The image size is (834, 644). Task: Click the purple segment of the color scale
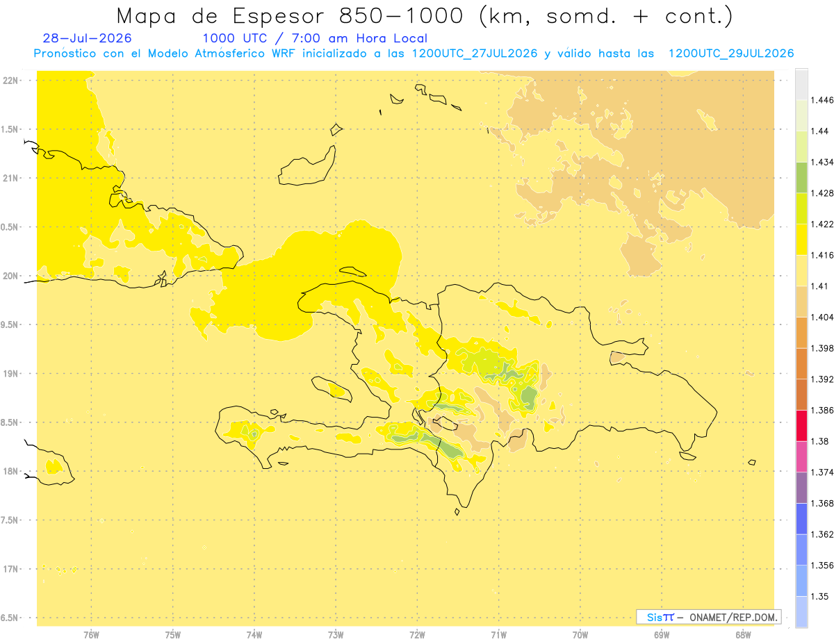coord(801,488)
